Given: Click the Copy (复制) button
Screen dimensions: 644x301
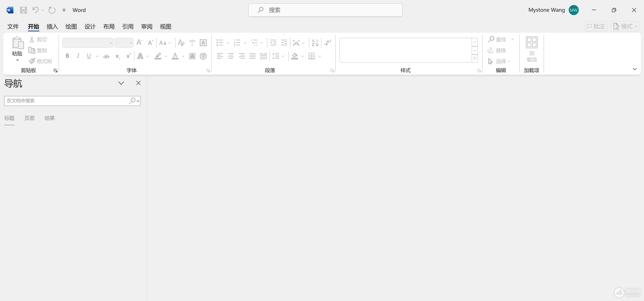Looking at the screenshot, I should (38, 50).
